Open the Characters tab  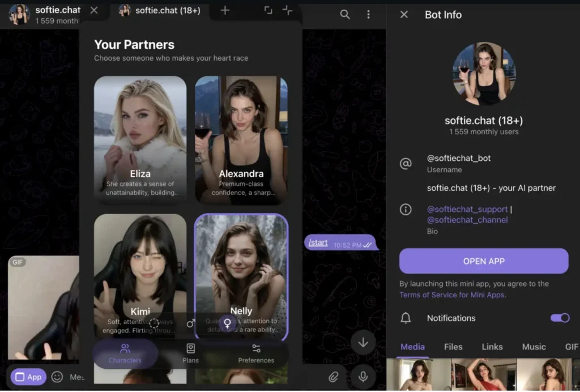pos(125,353)
